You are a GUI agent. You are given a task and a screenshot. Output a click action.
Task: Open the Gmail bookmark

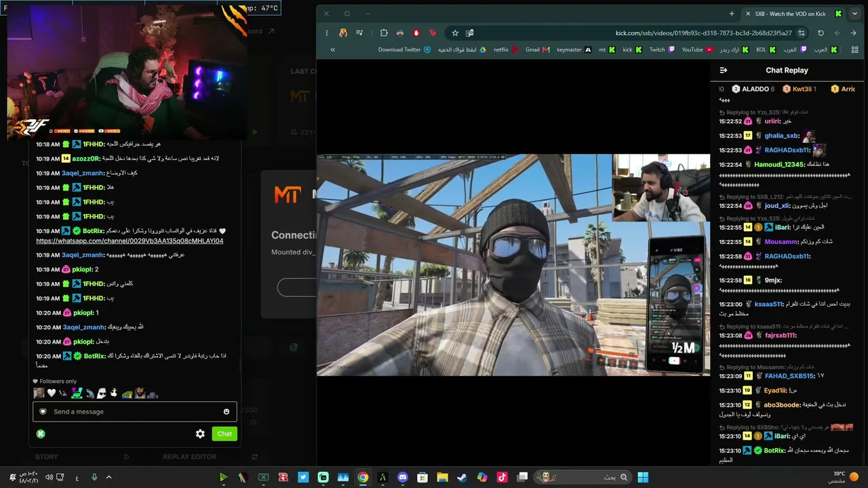[537, 49]
